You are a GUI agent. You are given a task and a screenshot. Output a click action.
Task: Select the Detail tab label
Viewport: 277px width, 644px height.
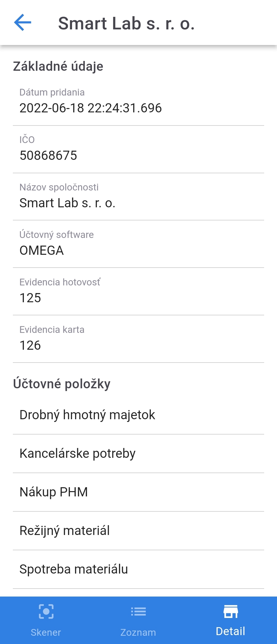pyautogui.click(x=230, y=631)
